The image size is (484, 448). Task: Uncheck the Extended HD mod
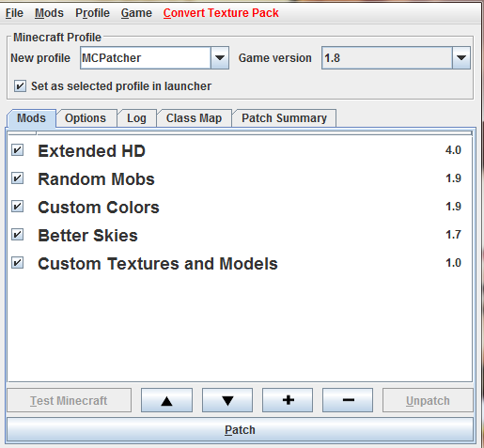pyautogui.click(x=18, y=150)
